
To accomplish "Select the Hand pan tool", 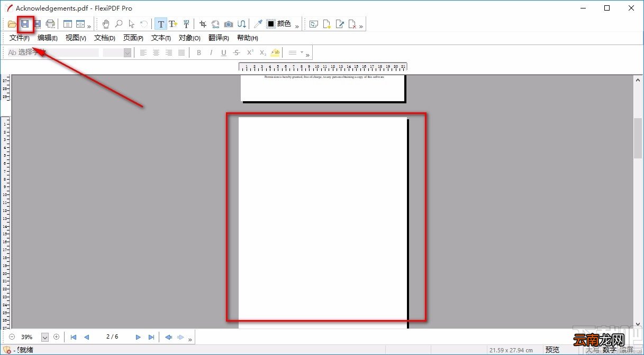I will pos(106,24).
